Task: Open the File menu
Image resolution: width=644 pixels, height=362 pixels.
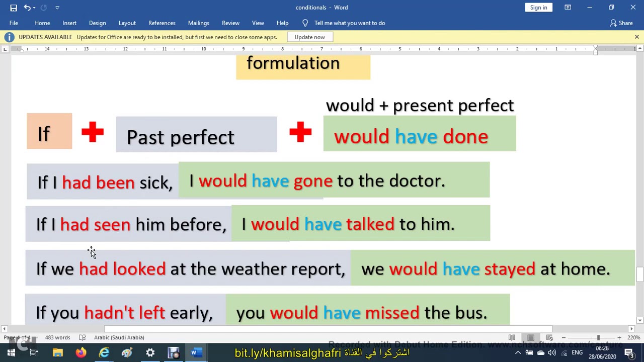Action: click(x=14, y=23)
